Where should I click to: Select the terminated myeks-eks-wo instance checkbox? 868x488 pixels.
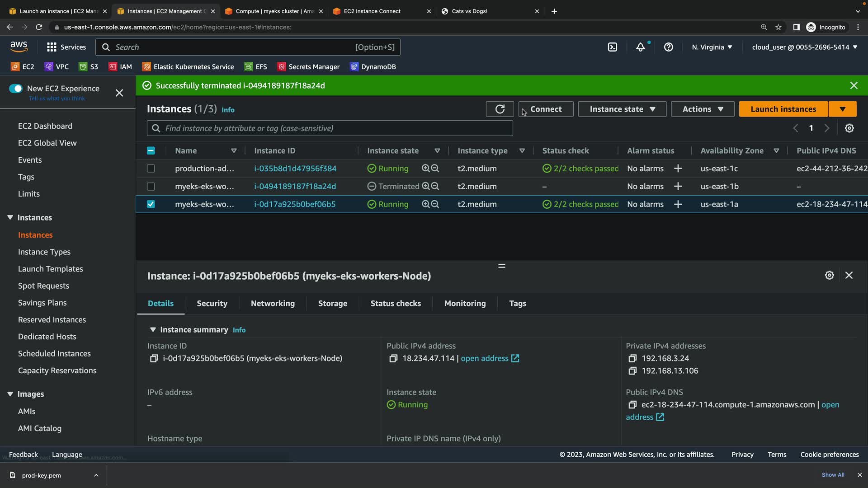[x=151, y=186]
